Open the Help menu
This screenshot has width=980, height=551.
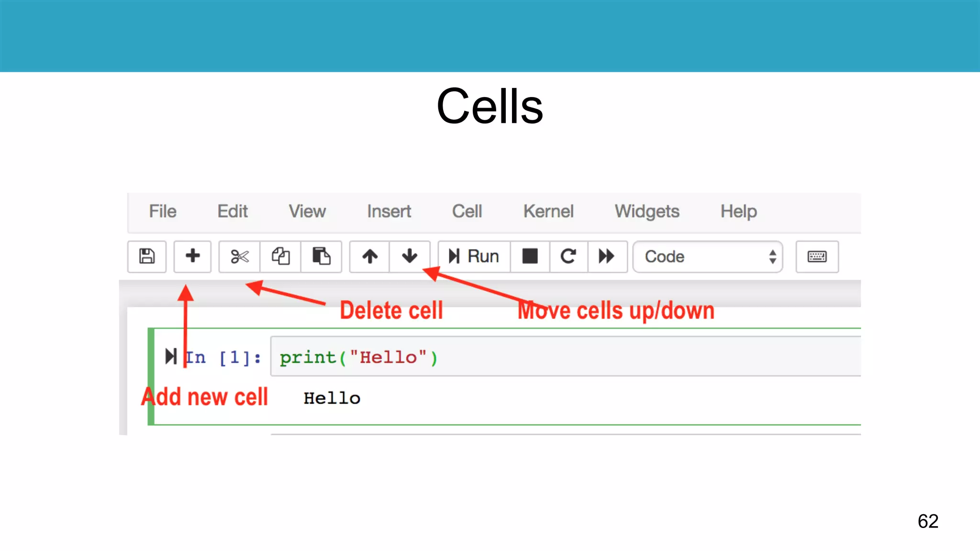[x=739, y=211]
